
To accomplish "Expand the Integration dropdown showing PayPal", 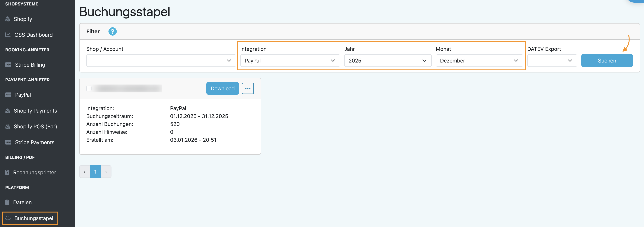I will pos(290,61).
